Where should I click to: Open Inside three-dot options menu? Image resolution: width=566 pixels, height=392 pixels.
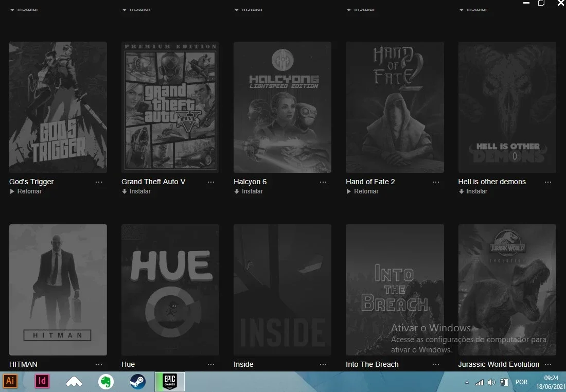323,365
